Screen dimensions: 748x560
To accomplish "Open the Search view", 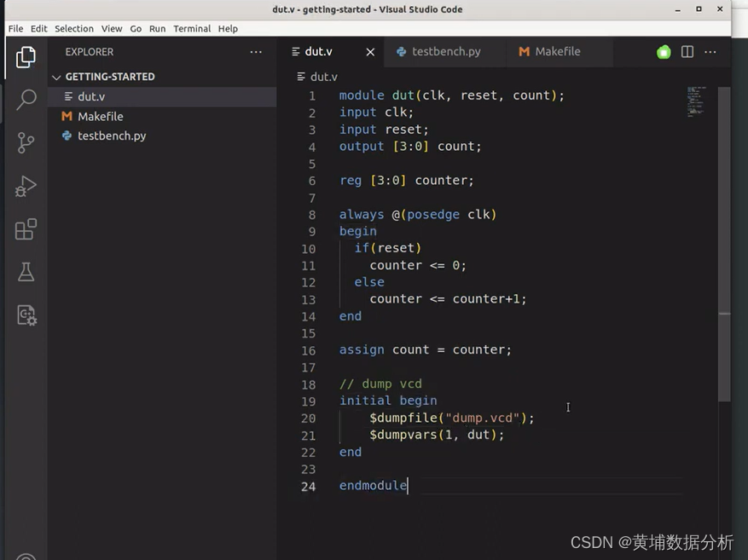I will tap(25, 100).
